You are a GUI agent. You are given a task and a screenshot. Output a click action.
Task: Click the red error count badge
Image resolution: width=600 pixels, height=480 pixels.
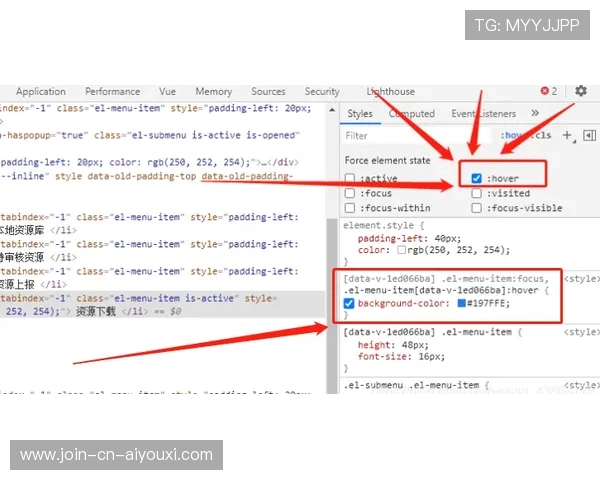549,91
